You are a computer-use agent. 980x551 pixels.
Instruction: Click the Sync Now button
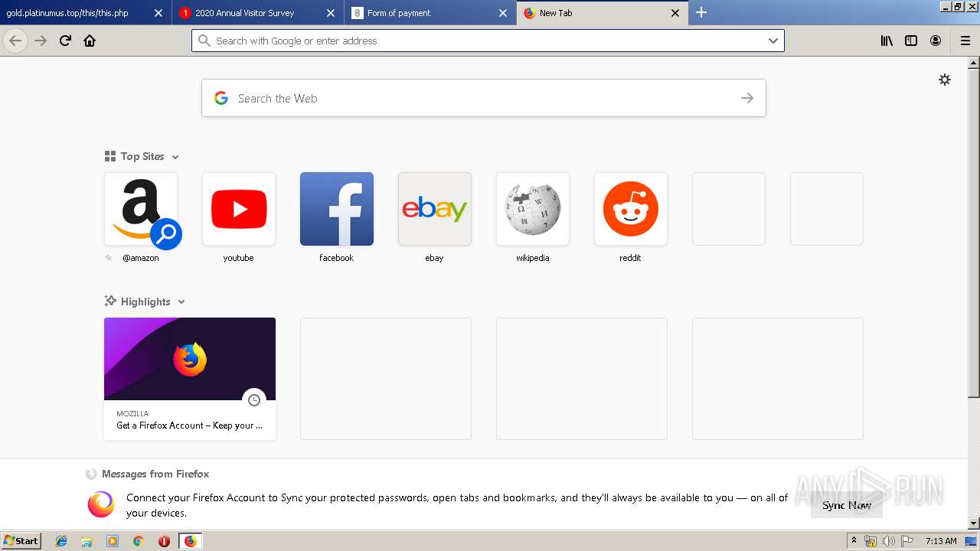point(847,505)
